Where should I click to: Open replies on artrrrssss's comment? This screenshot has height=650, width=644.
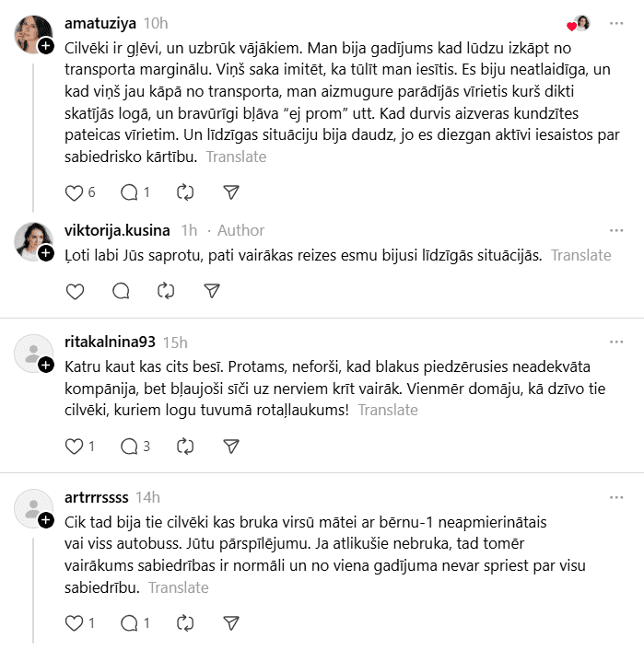click(x=130, y=623)
